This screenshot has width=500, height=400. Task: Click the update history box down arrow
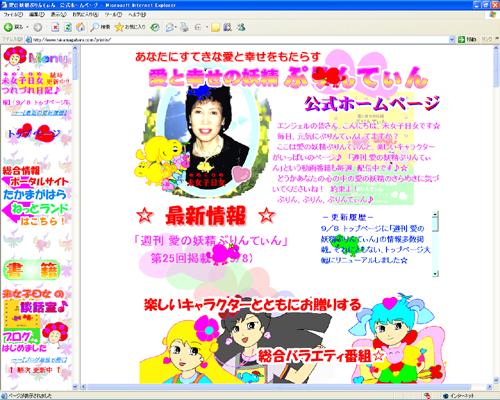(x=435, y=274)
